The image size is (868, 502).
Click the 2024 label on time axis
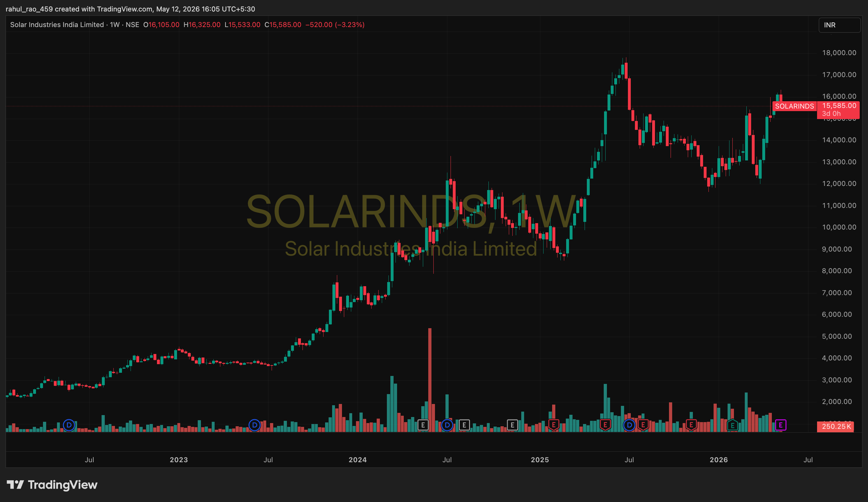[358, 460]
